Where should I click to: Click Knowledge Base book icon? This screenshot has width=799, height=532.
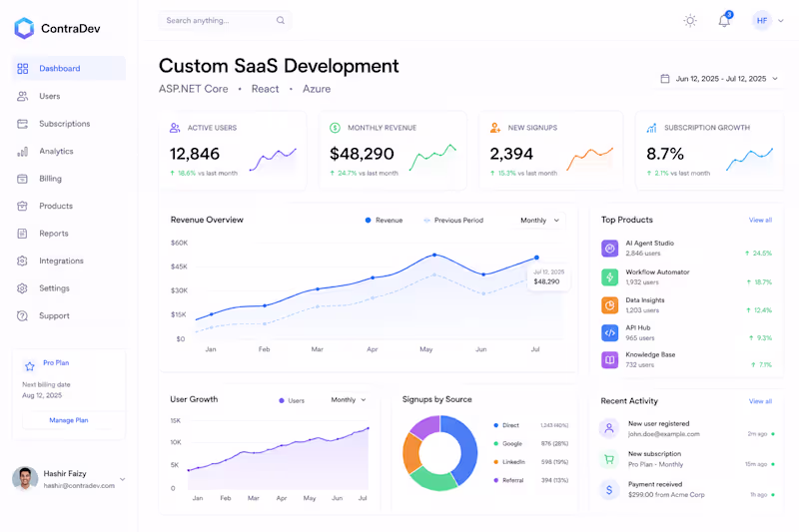[609, 360]
